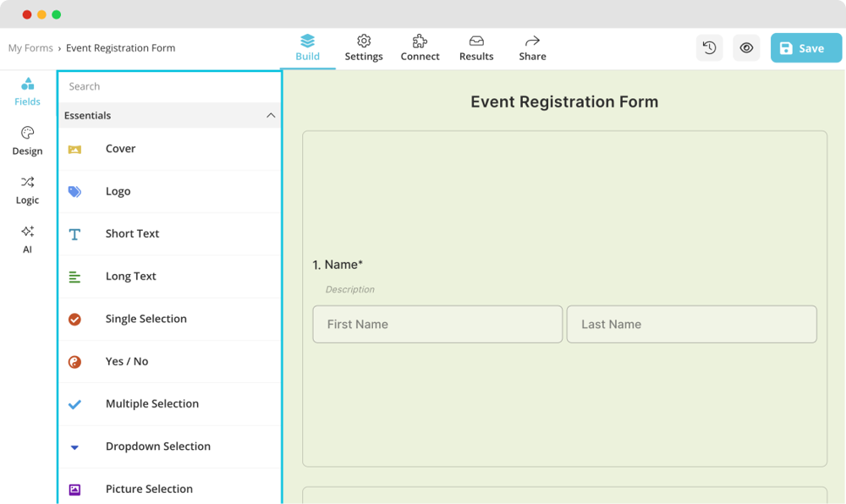
Task: Preview form with the eye icon
Action: (746, 48)
